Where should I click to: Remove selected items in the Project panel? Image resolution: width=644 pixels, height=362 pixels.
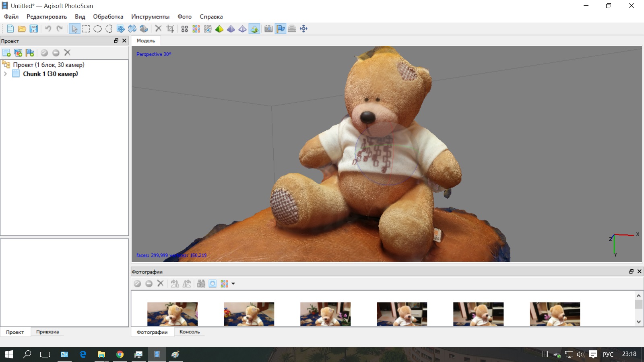[x=67, y=53]
